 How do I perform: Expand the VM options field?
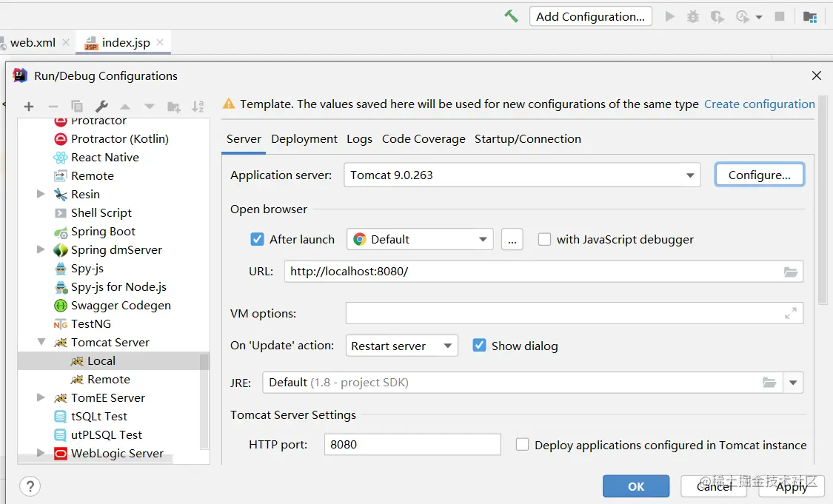(791, 313)
